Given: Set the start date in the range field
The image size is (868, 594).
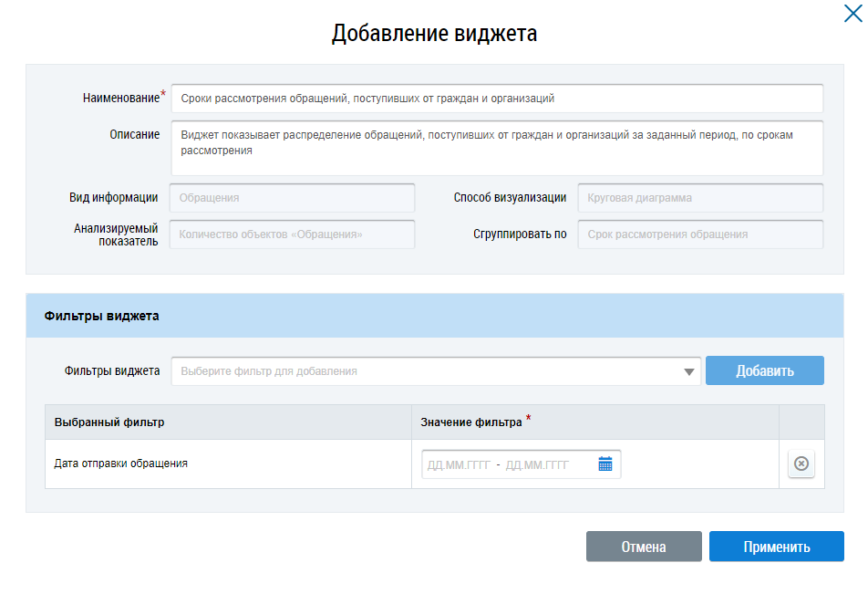Looking at the screenshot, I should 459,464.
